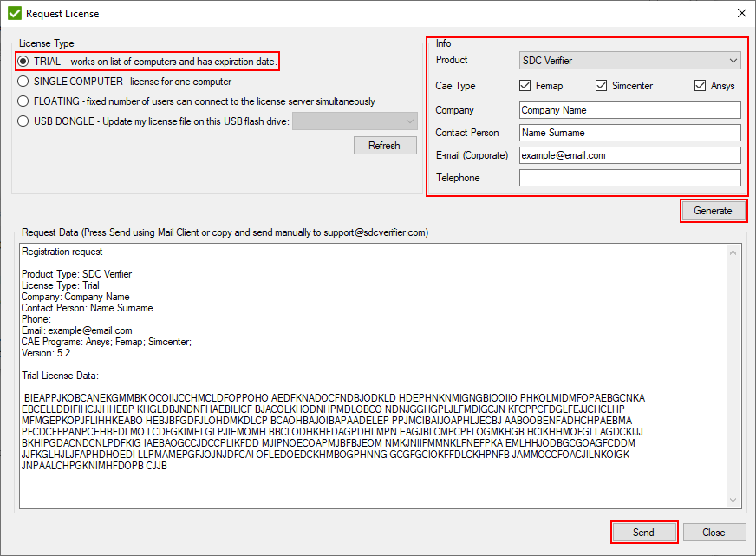Click the 'Registration request' text line

62,252
